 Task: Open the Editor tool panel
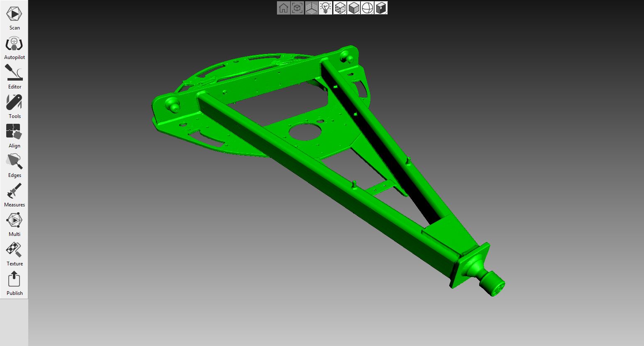(14, 76)
